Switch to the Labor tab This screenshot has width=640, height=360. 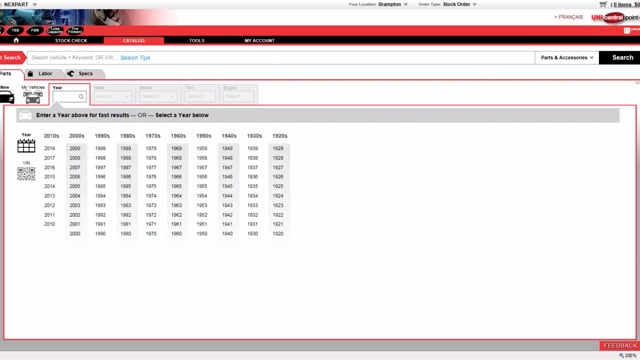44,74
